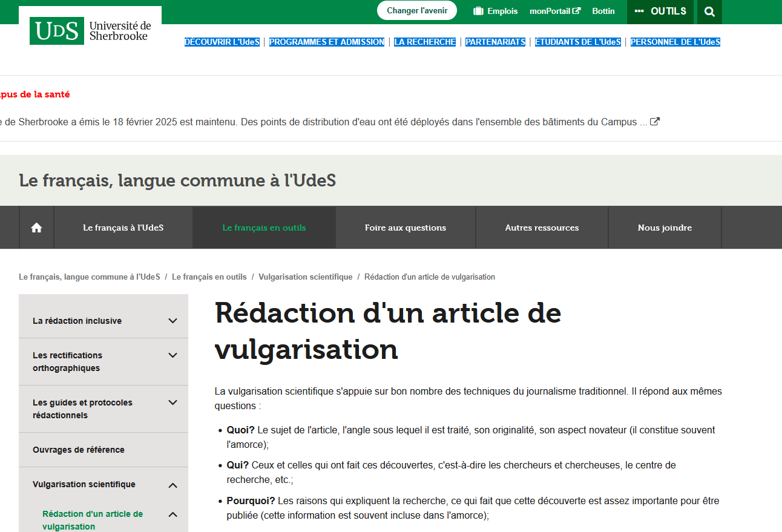Expand Les guides et protocoles rédactionnels

[x=172, y=402]
